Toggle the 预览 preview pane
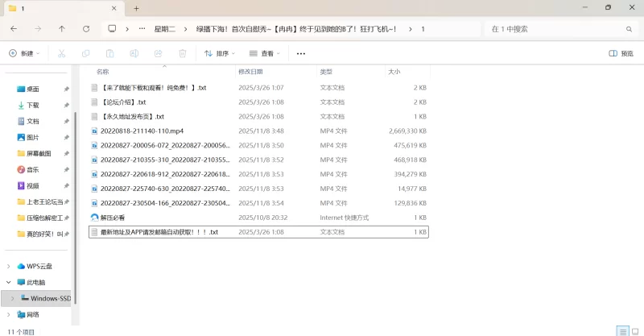The image size is (644, 336). point(621,54)
